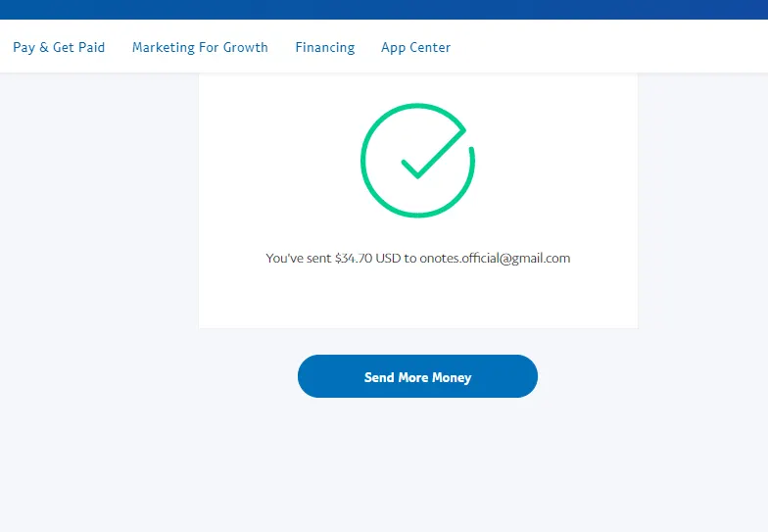This screenshot has width=768, height=532.
Task: Click the "You've sent" confirmation text
Action: (298, 259)
